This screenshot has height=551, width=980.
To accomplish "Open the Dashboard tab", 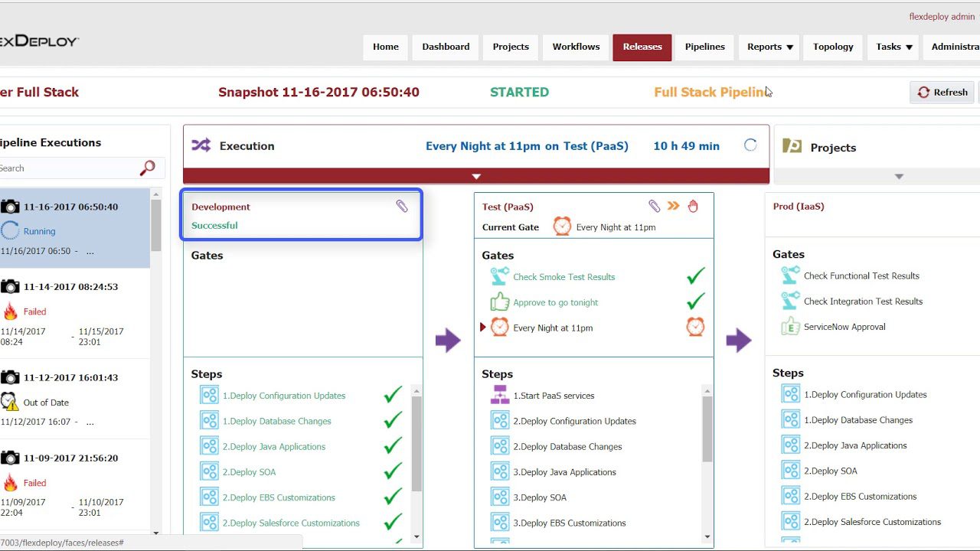I will 446,47.
